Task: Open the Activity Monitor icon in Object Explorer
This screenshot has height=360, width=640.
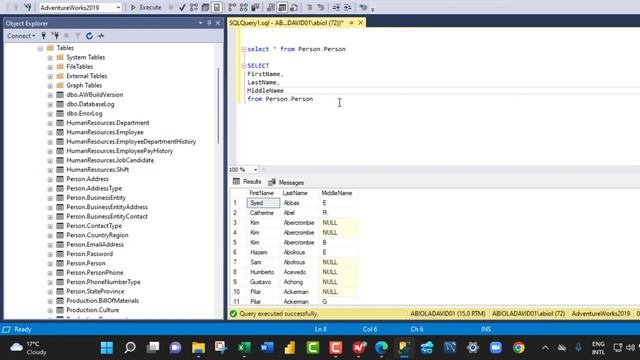Action: point(101,36)
